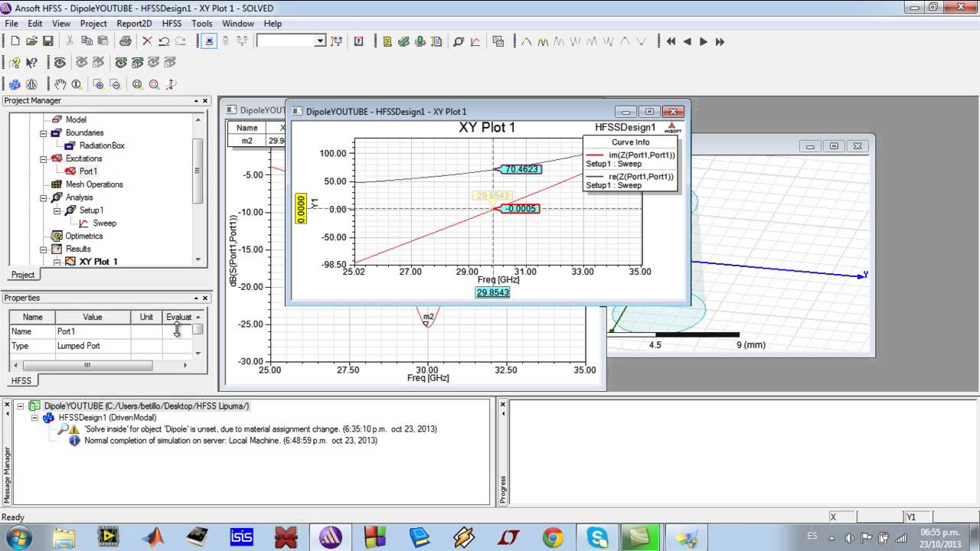Image resolution: width=980 pixels, height=551 pixels.
Task: Click the Analyze All icon
Action: pos(420,41)
